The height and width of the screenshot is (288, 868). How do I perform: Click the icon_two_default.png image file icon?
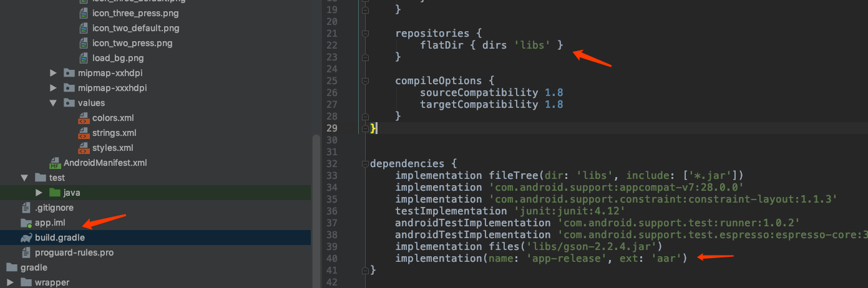pos(84,28)
